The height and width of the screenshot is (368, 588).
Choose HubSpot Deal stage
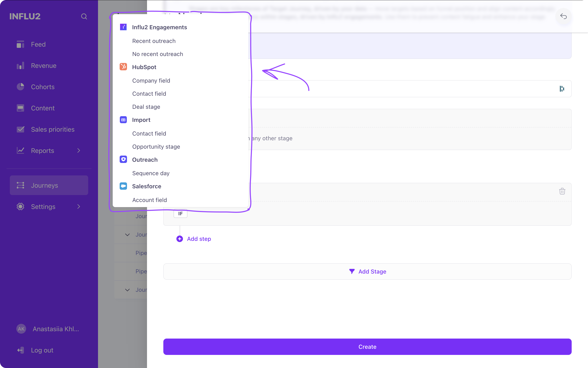point(146,107)
